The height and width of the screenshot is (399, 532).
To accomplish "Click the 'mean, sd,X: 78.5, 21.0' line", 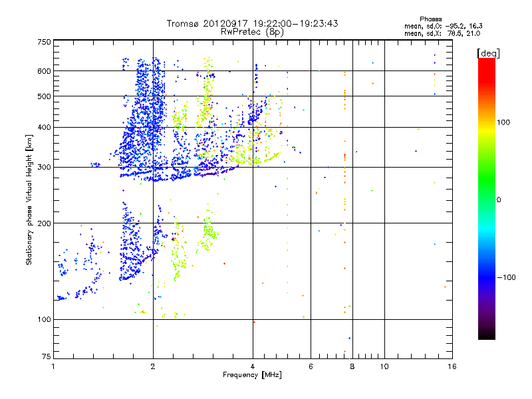I will click(442, 33).
